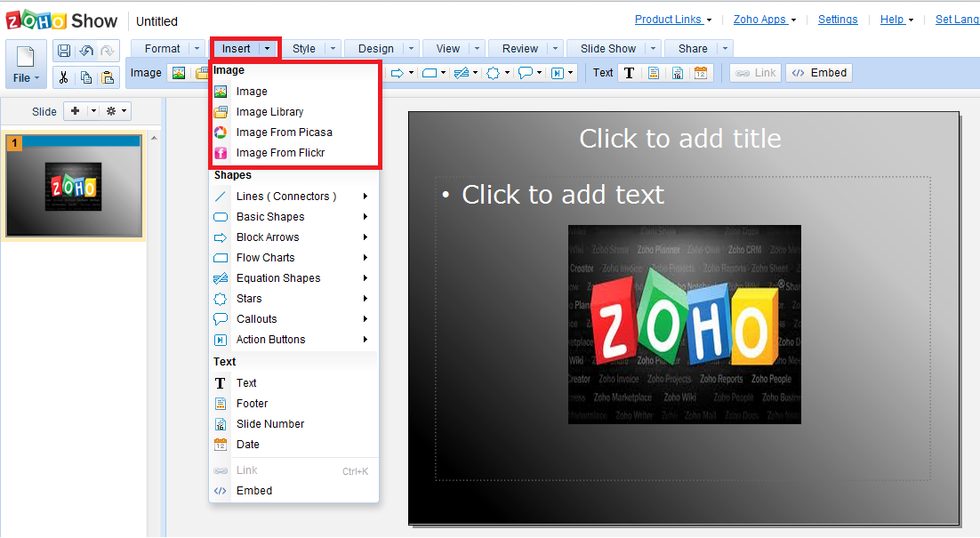Switch to the Format tab
Image resolution: width=980 pixels, height=538 pixels.
pos(162,49)
